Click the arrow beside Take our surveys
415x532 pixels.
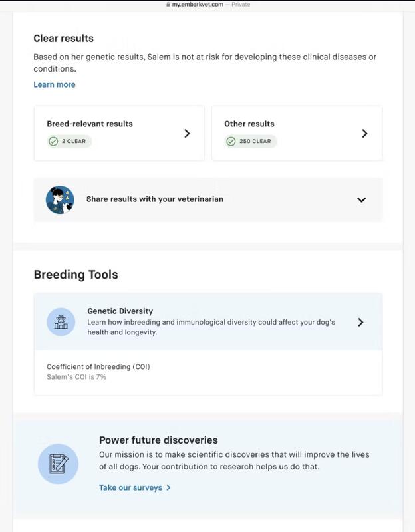(169, 488)
